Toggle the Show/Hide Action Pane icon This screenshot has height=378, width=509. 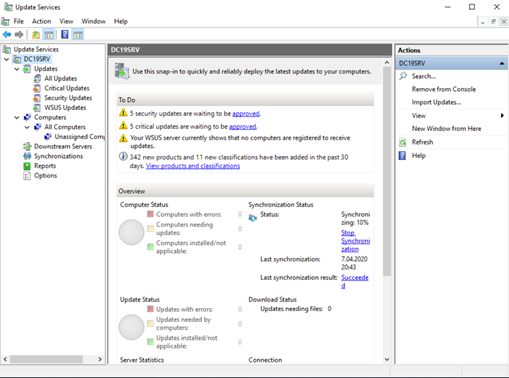(x=78, y=34)
